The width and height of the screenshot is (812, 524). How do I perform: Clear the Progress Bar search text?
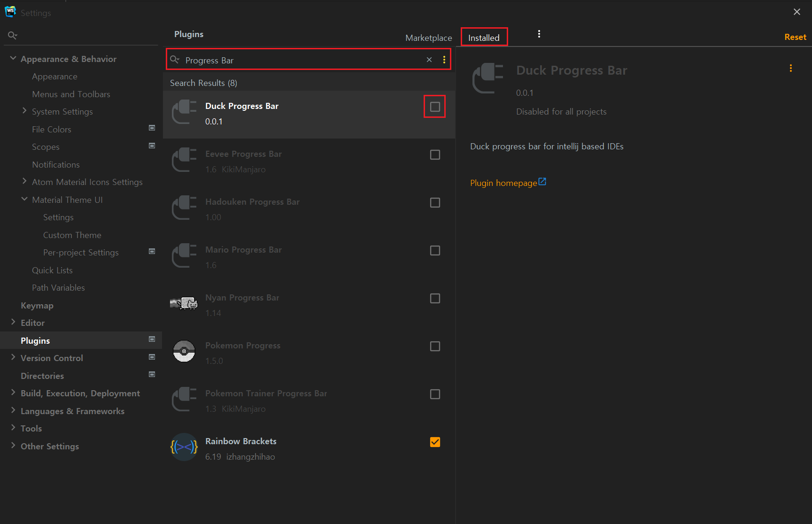pyautogui.click(x=429, y=60)
